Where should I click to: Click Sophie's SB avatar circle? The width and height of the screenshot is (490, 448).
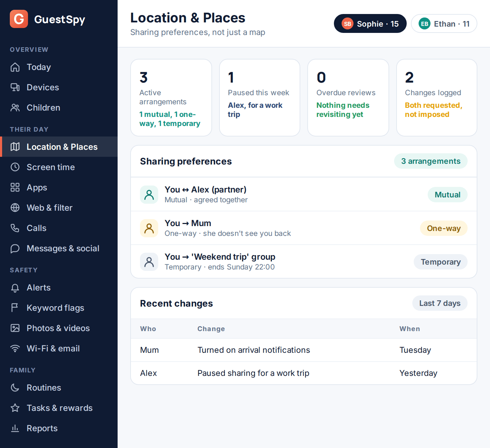click(x=348, y=24)
